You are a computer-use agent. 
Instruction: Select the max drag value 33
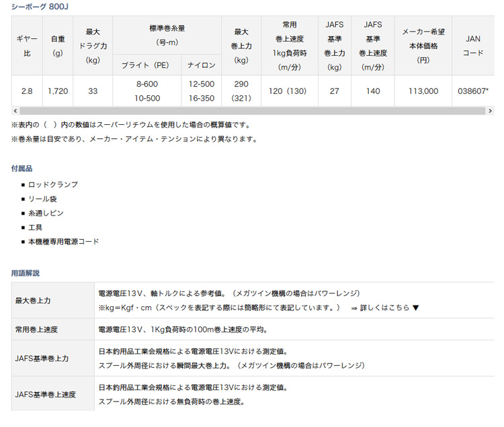pyautogui.click(x=93, y=91)
